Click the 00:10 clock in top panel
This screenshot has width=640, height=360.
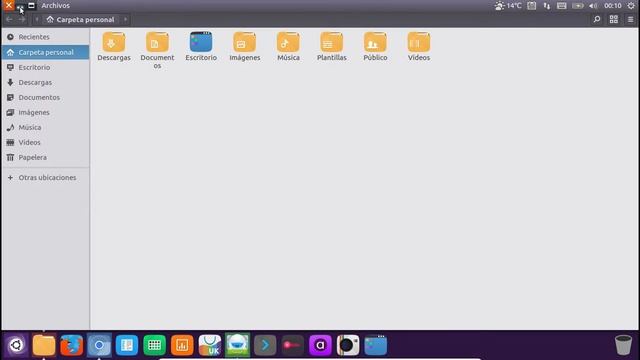click(x=613, y=6)
